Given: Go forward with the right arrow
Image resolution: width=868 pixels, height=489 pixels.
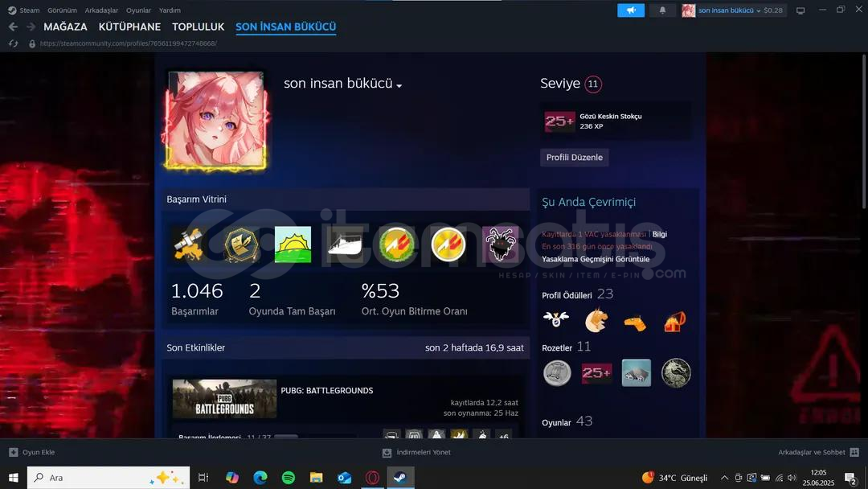Looking at the screenshot, I should [31, 27].
